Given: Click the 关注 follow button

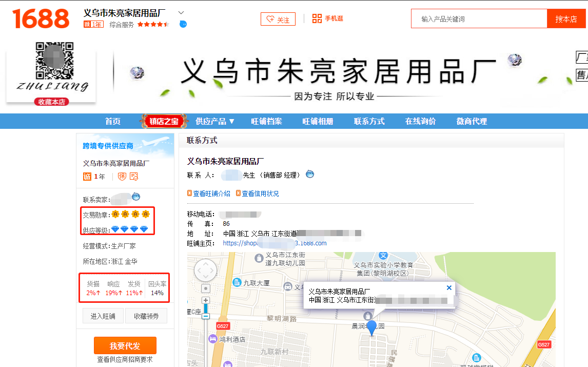Looking at the screenshot, I should [x=278, y=19].
